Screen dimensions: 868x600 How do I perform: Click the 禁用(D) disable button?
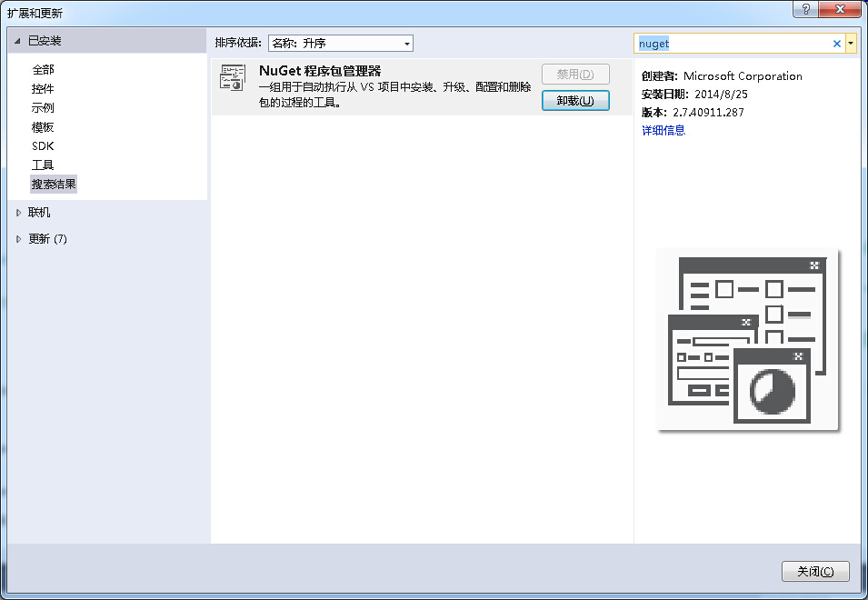[575, 75]
